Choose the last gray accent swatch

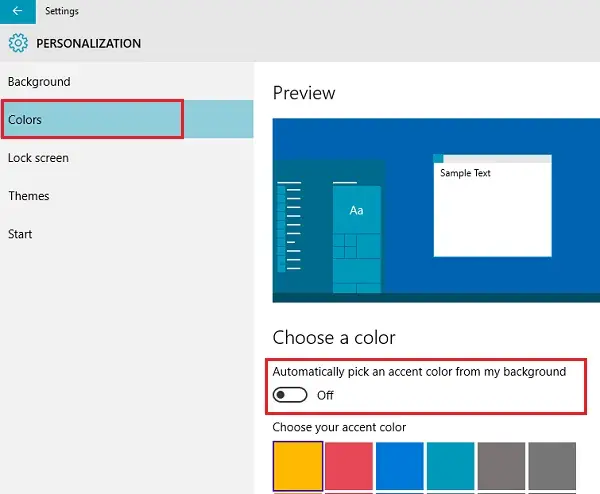click(x=553, y=465)
